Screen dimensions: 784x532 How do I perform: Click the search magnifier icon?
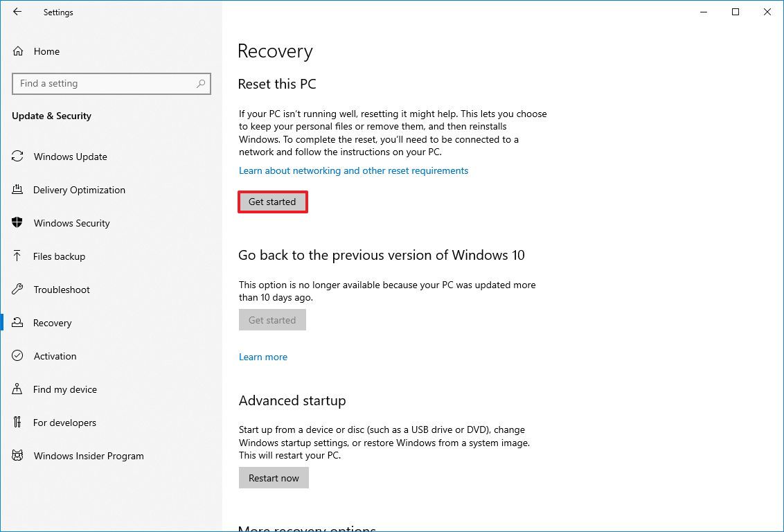[x=201, y=84]
